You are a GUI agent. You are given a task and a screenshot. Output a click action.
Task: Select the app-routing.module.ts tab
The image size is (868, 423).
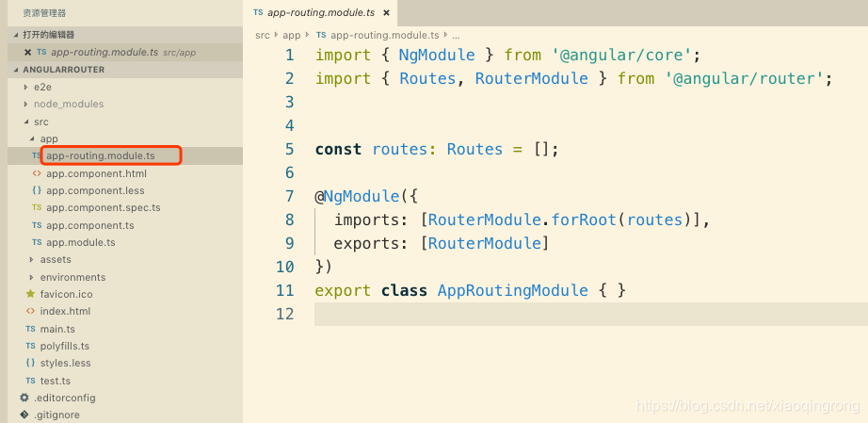click(320, 13)
